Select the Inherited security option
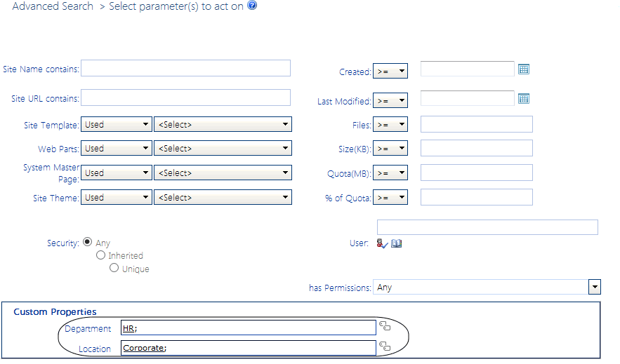Screen dimensions: 620x364 (x=101, y=255)
